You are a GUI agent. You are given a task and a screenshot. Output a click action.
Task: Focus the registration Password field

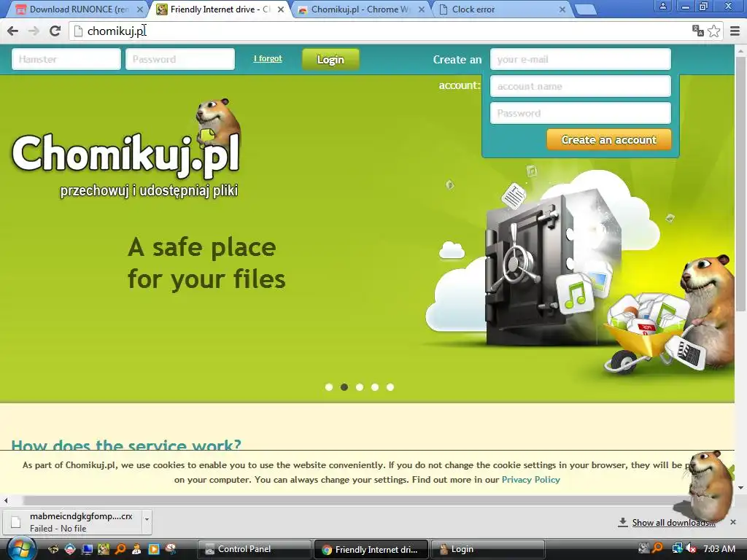[580, 113]
